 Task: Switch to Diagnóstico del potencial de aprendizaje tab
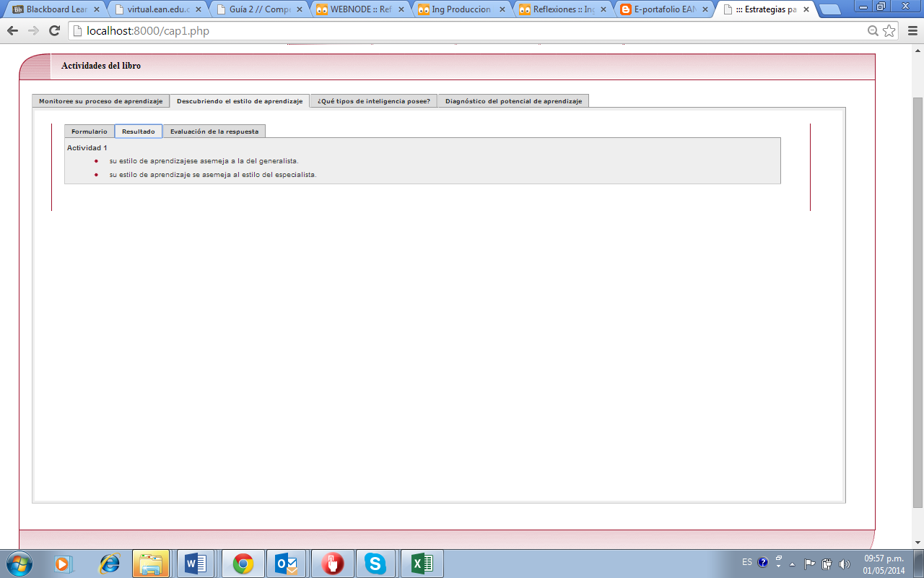513,101
